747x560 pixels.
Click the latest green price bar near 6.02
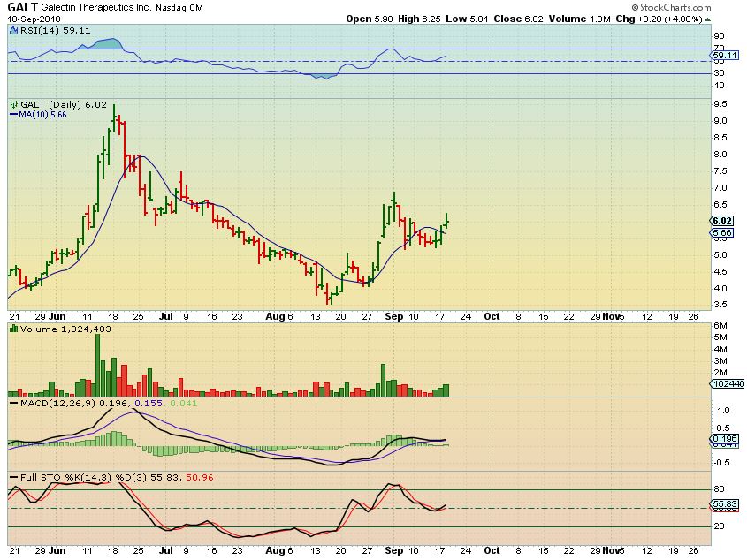pyautogui.click(x=446, y=221)
